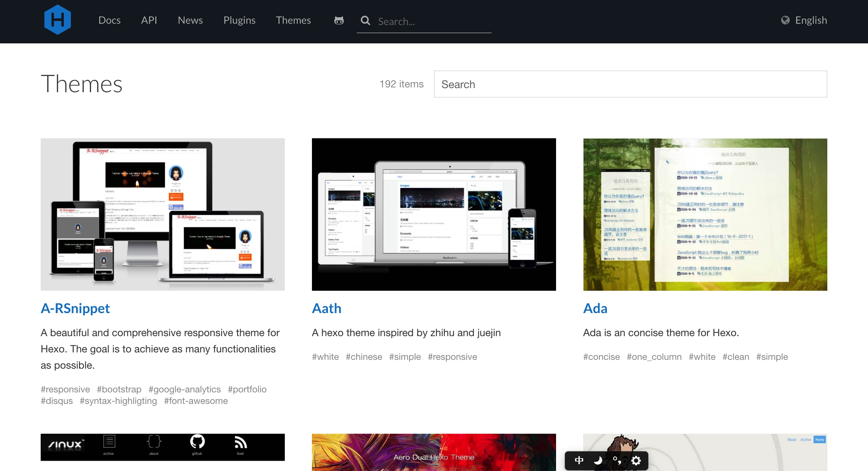
Task: Toggle the Chinese input mode icon
Action: [x=579, y=460]
